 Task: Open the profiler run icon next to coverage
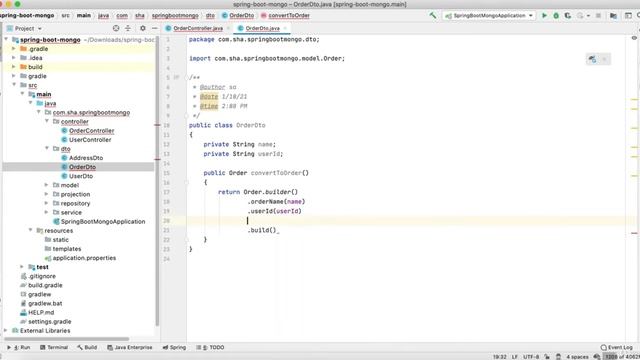click(x=580, y=16)
